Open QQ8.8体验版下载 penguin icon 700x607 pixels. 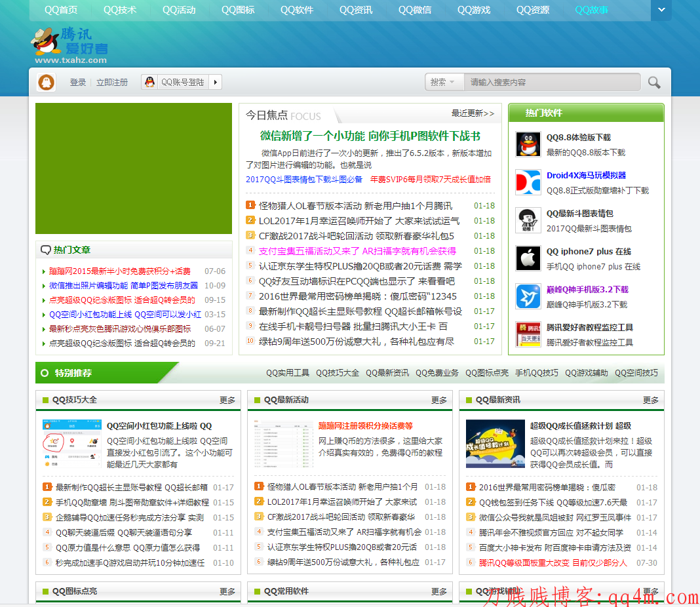(528, 144)
